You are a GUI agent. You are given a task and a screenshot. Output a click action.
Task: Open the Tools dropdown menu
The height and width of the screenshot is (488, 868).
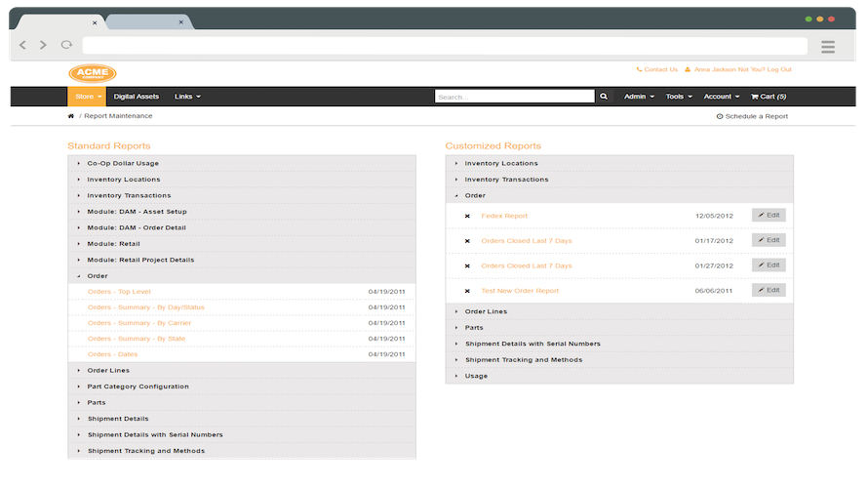pos(679,97)
